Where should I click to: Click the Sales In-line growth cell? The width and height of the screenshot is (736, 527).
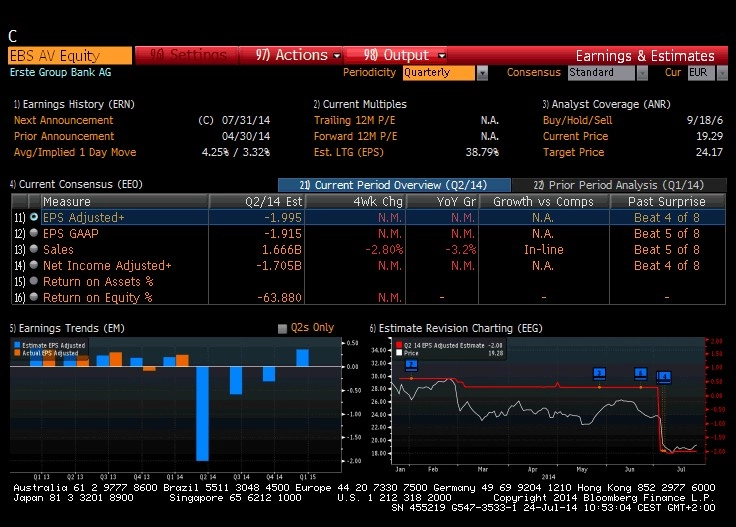pyautogui.click(x=544, y=250)
